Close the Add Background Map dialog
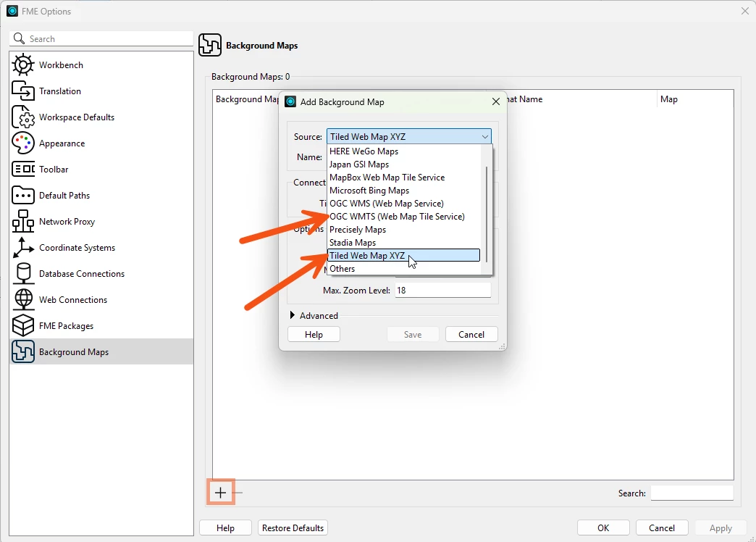Image resolution: width=756 pixels, height=542 pixels. click(x=495, y=101)
